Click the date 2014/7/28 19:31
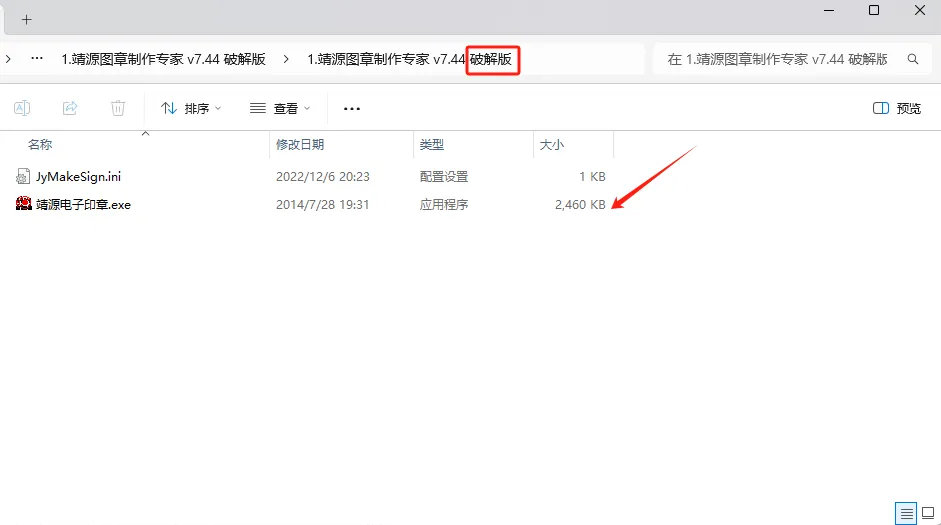This screenshot has width=941, height=525. 322,205
